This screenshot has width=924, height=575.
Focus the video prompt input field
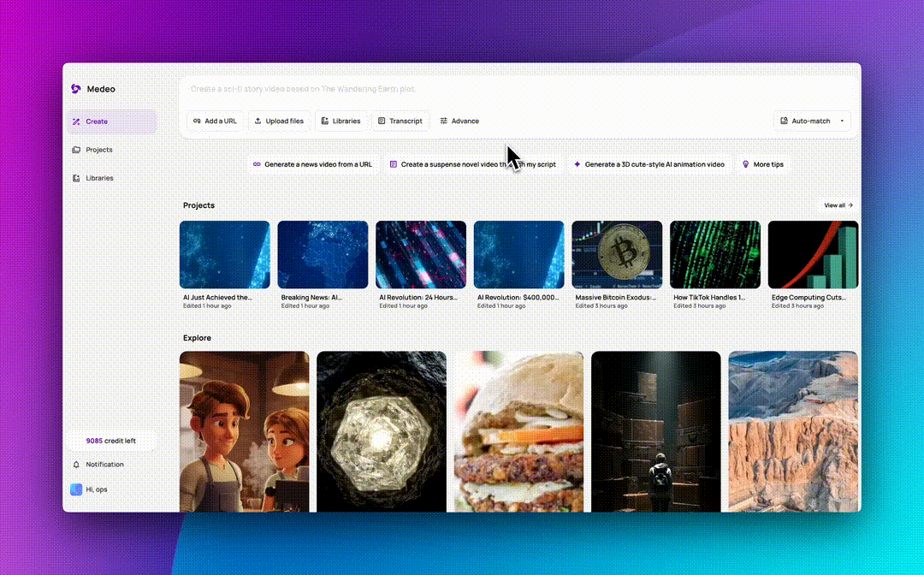coord(518,89)
